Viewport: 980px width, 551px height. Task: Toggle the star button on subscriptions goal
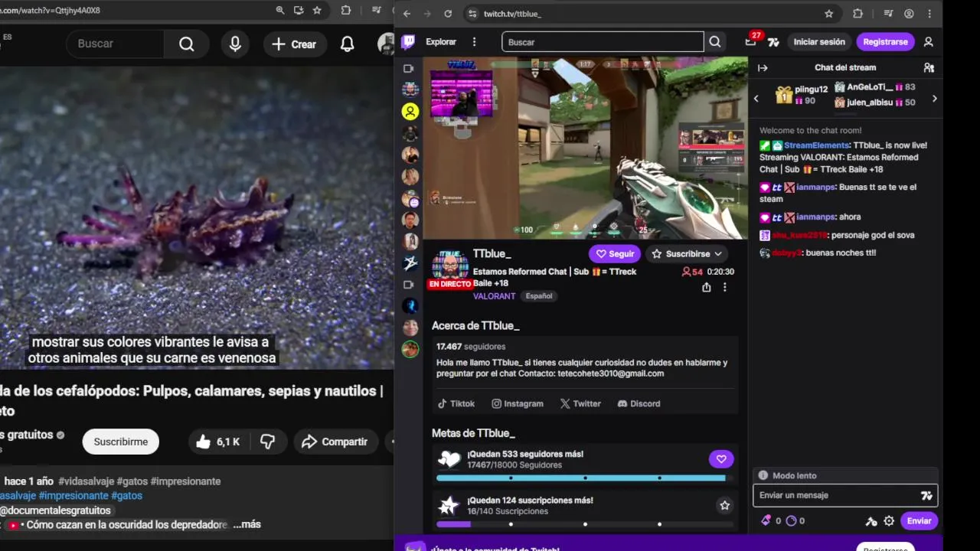[724, 505]
